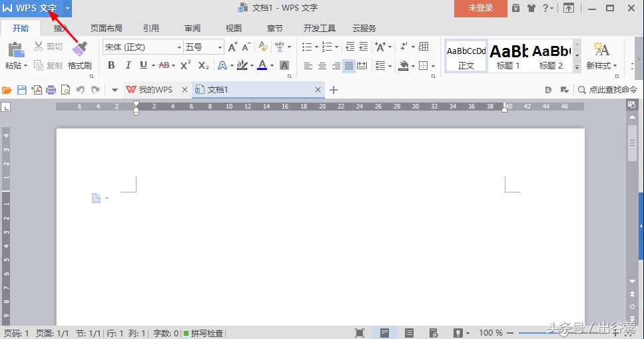
Task: Undo last action arrow
Action: (x=81, y=90)
